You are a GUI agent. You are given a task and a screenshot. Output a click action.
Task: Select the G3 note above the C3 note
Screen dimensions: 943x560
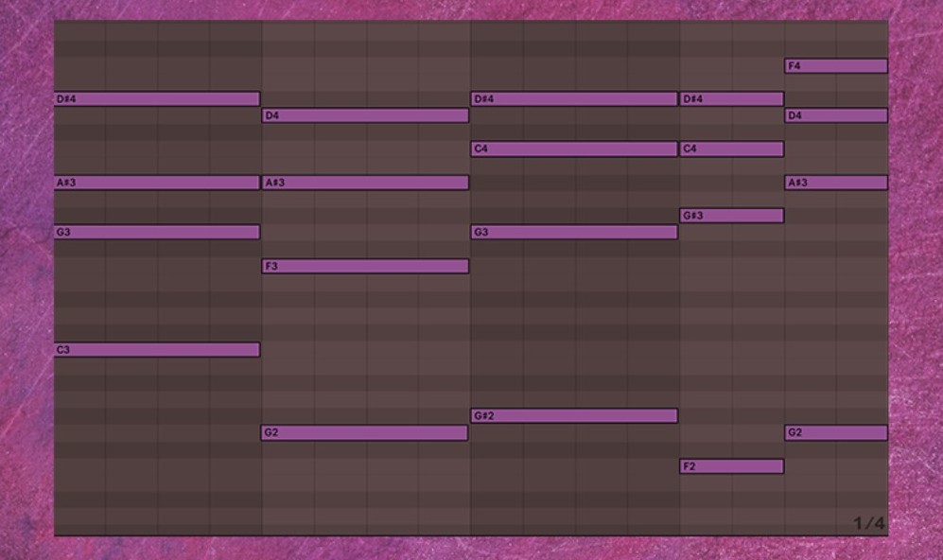tap(157, 232)
